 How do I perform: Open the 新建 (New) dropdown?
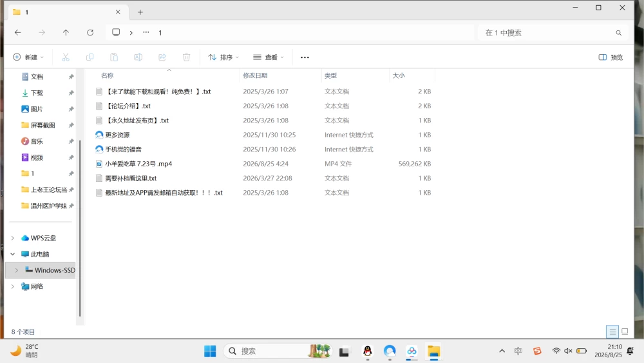coord(28,57)
